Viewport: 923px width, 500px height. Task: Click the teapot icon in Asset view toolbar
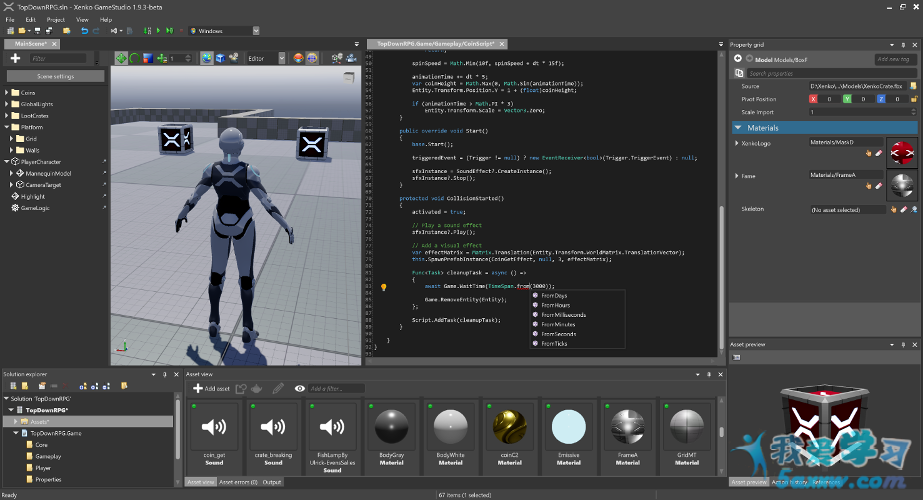[257, 388]
